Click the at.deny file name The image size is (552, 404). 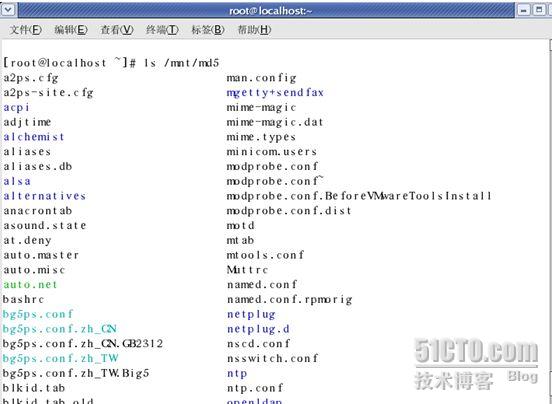pyautogui.click(x=27, y=241)
